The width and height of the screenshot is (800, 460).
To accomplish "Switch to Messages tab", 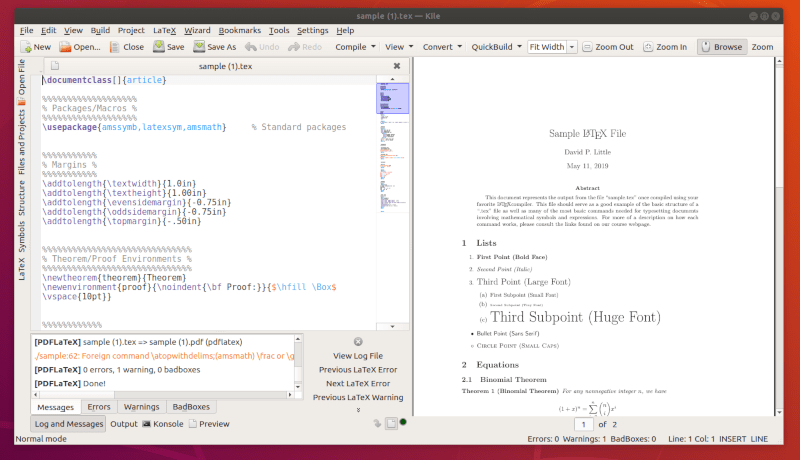I will point(56,407).
